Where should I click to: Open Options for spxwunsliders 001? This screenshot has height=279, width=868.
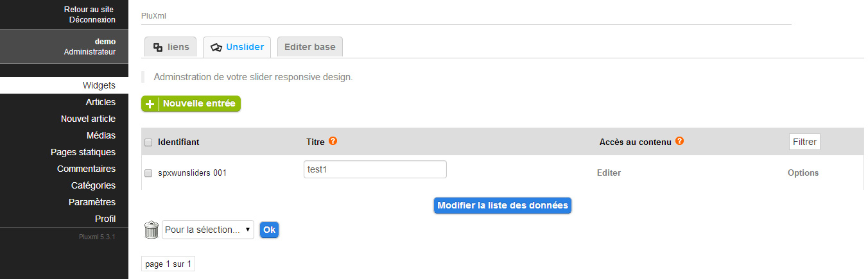point(803,173)
